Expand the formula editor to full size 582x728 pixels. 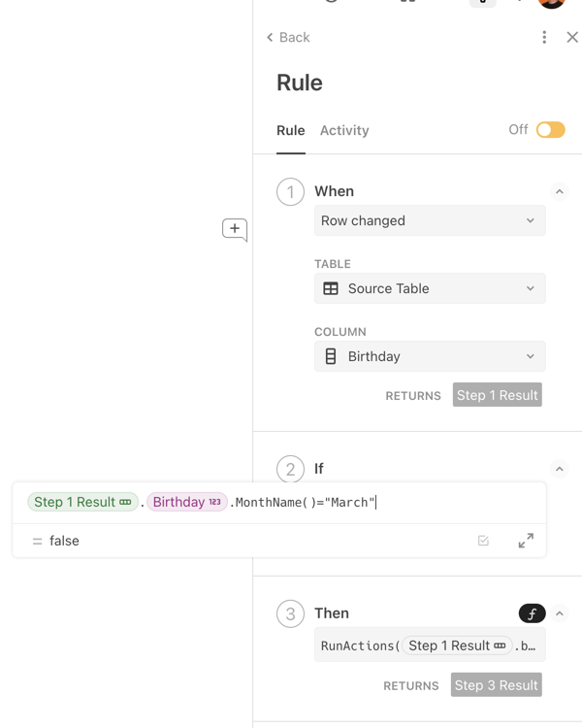pos(526,541)
